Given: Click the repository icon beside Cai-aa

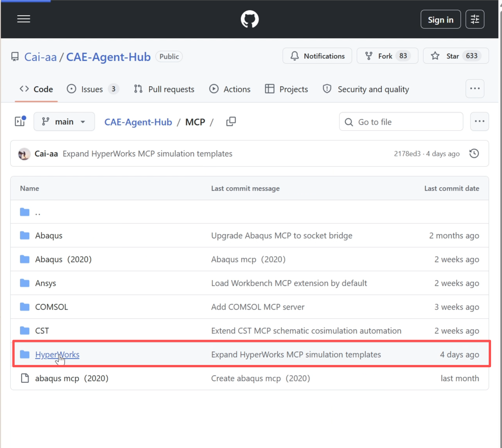Looking at the screenshot, I should [x=15, y=57].
